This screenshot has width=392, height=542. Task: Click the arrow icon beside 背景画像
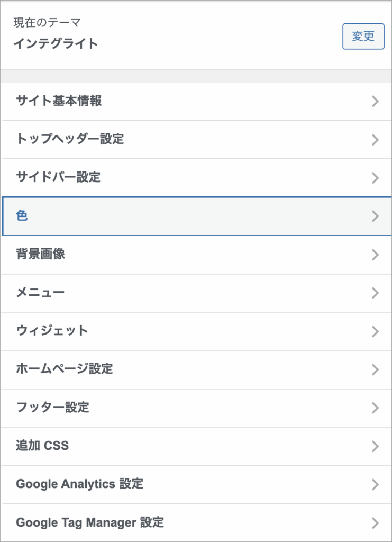coord(376,255)
